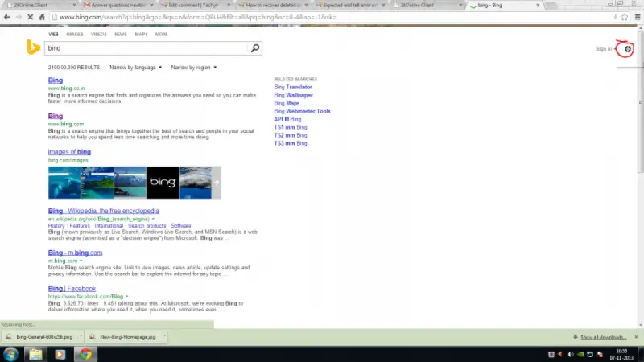644x362 pixels.
Task: Click API M Bing related search
Action: pos(287,119)
